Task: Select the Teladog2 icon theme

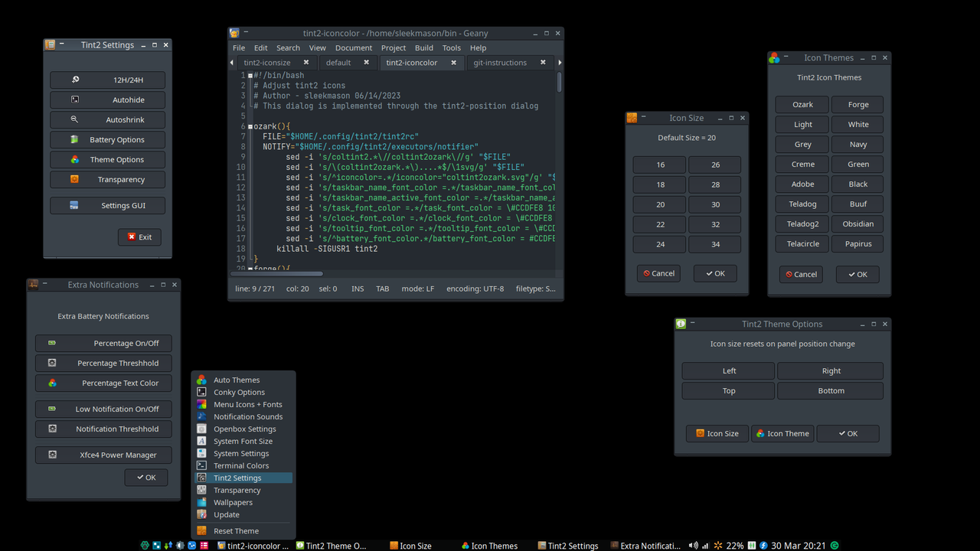Action: [802, 224]
